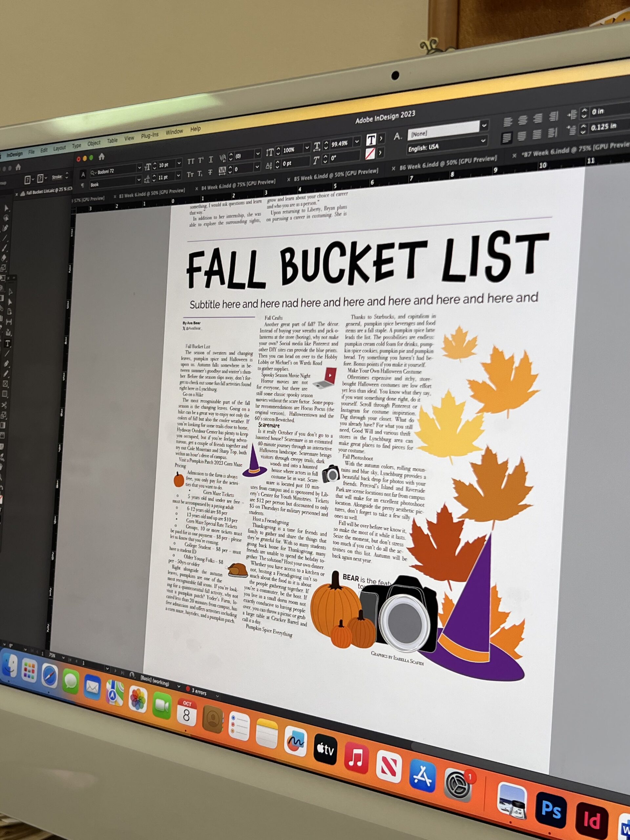Toggle Superscript formatting
The height and width of the screenshot is (840, 630).
[200, 160]
